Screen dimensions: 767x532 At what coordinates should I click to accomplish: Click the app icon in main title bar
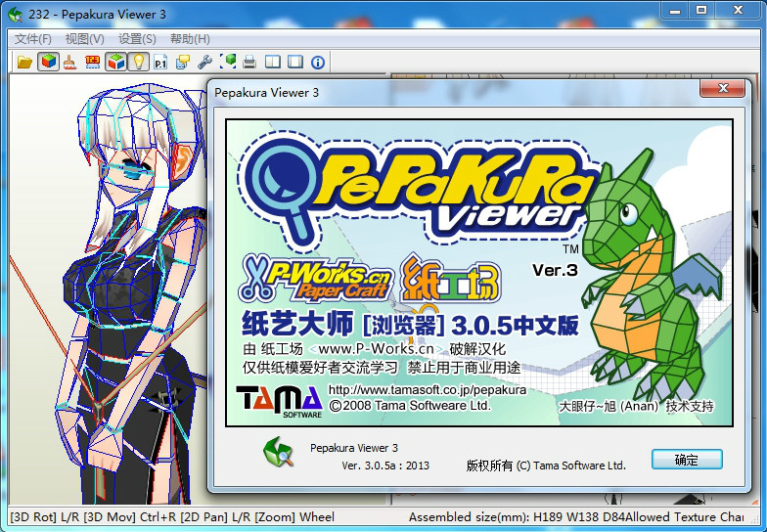(16, 14)
